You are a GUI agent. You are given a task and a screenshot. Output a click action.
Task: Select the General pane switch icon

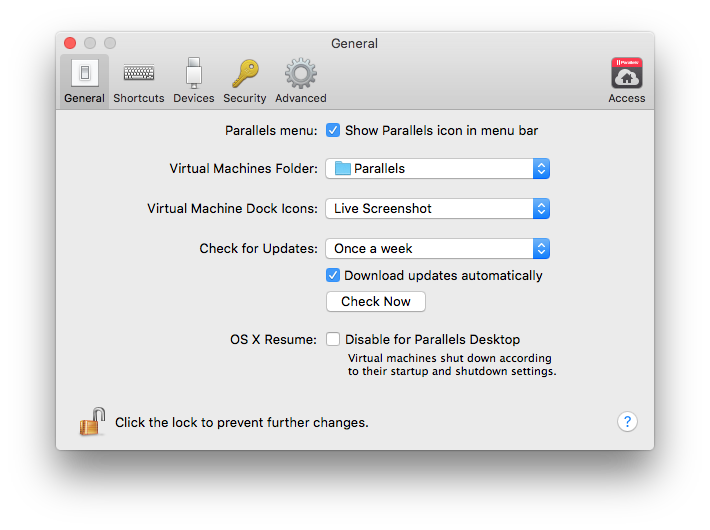pos(84,80)
